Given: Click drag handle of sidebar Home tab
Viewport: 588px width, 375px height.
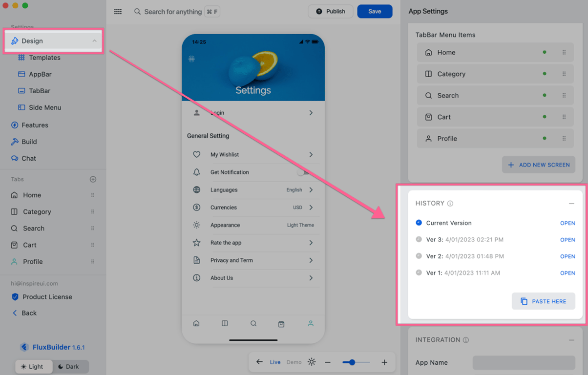Looking at the screenshot, I should pos(92,195).
